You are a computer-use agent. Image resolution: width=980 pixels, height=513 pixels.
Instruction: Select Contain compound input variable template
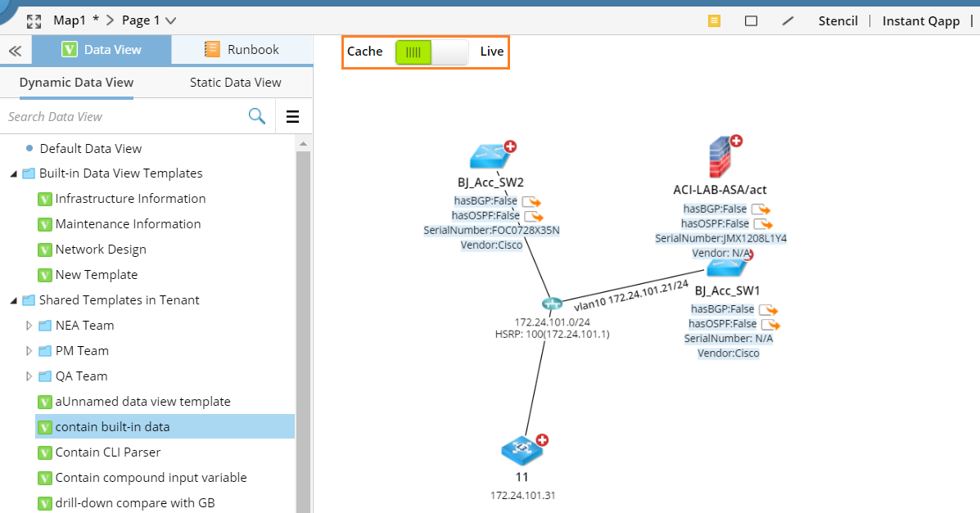pyautogui.click(x=151, y=478)
